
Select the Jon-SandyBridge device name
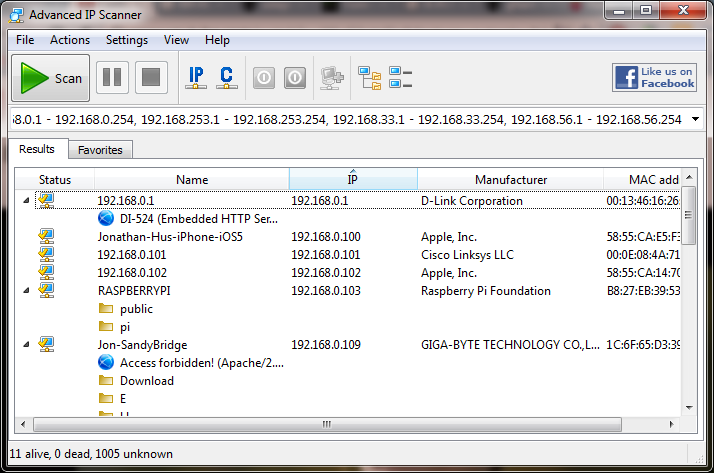(x=142, y=345)
